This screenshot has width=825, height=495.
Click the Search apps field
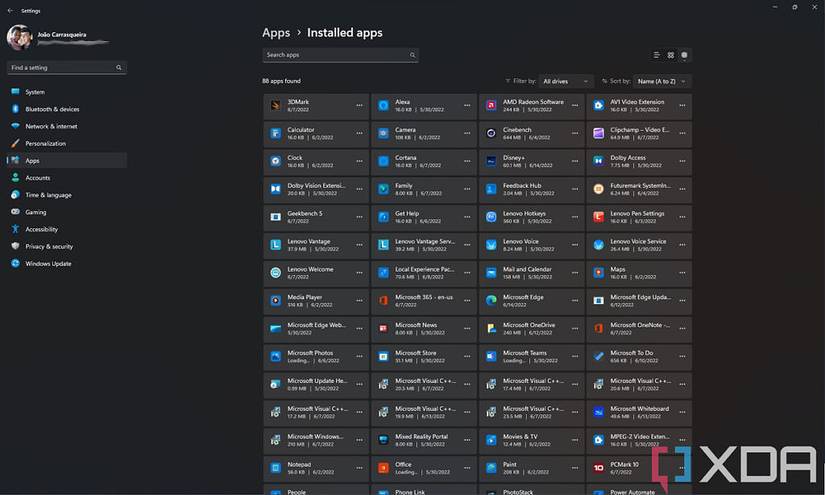340,55
